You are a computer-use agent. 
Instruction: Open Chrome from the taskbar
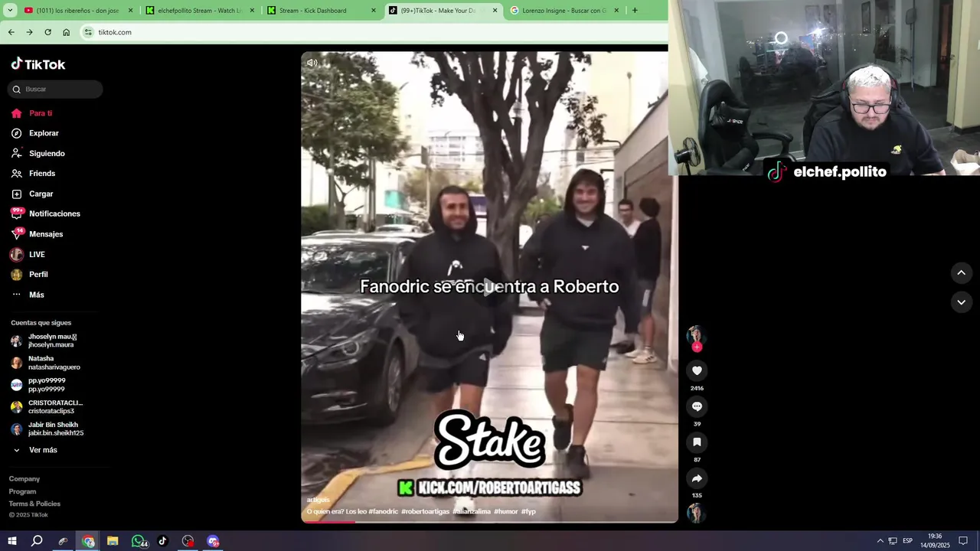click(x=88, y=541)
